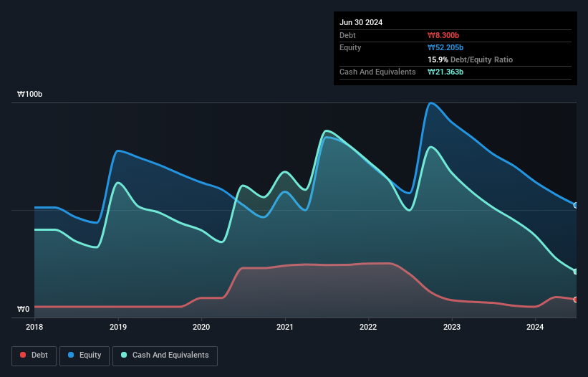Image resolution: width=588 pixels, height=377 pixels.
Task: Toggle Cash And Equivalents legend button
Action: tap(165, 355)
